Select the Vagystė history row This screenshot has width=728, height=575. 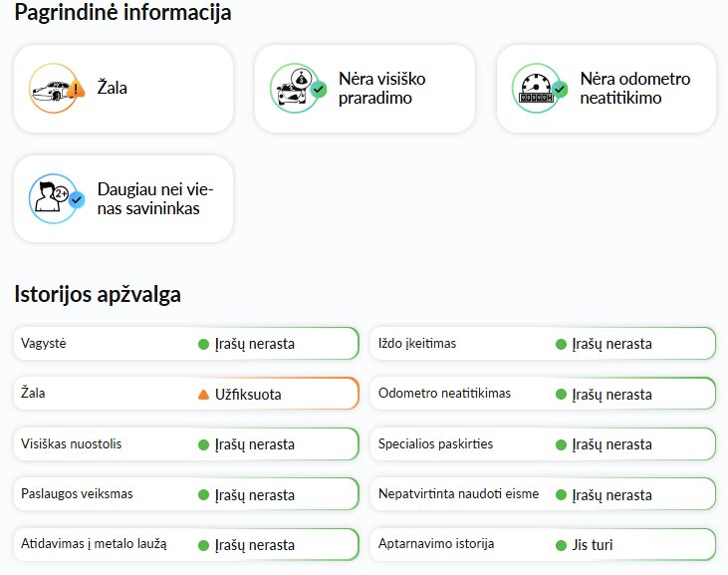click(186, 344)
